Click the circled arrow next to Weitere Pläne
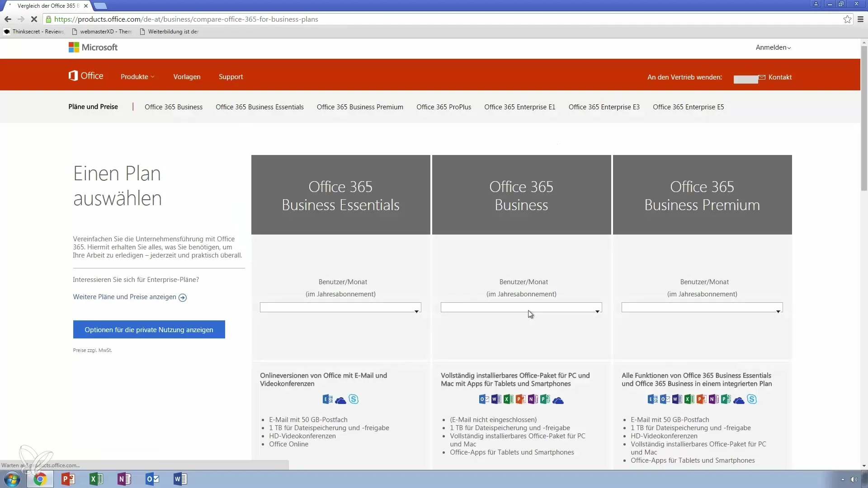This screenshot has width=868, height=488. pos(183,297)
